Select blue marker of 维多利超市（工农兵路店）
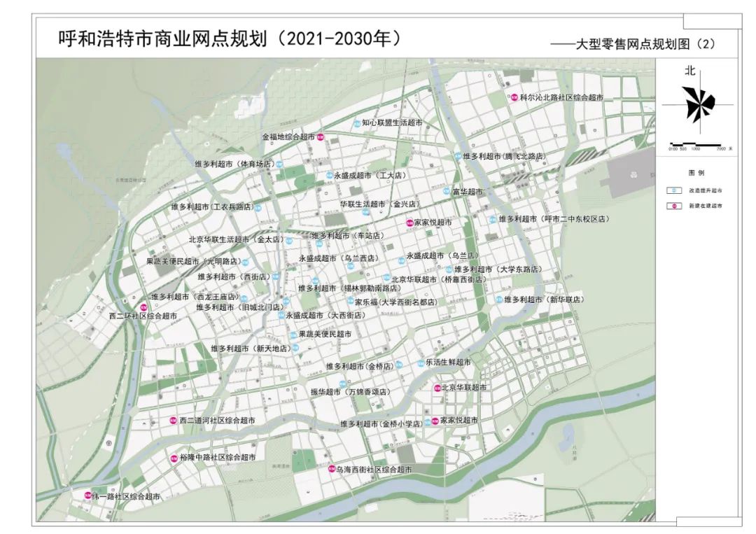 (258, 208)
